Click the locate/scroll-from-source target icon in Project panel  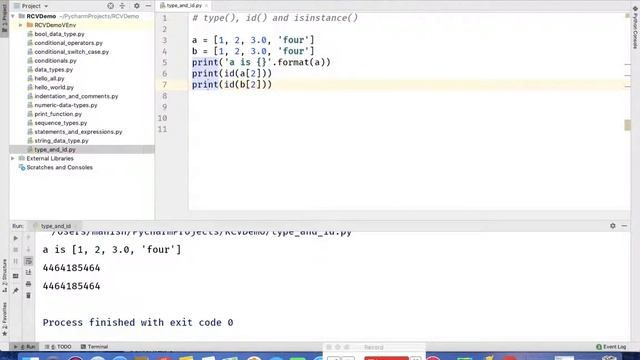[x=110, y=6]
